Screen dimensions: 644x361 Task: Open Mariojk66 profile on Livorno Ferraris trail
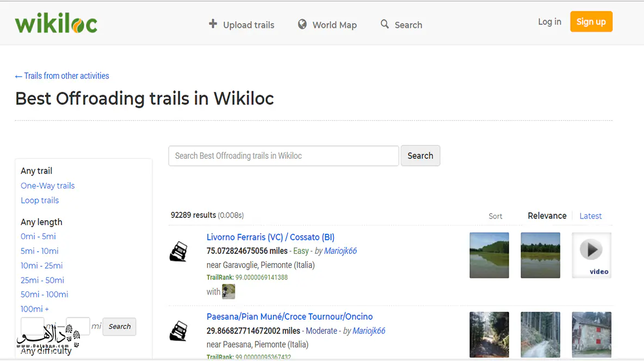click(340, 251)
